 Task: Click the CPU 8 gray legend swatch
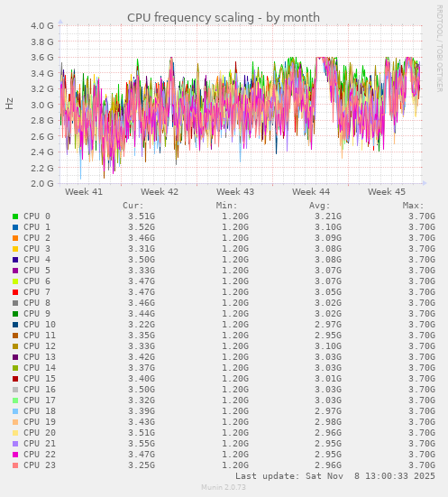(15, 303)
